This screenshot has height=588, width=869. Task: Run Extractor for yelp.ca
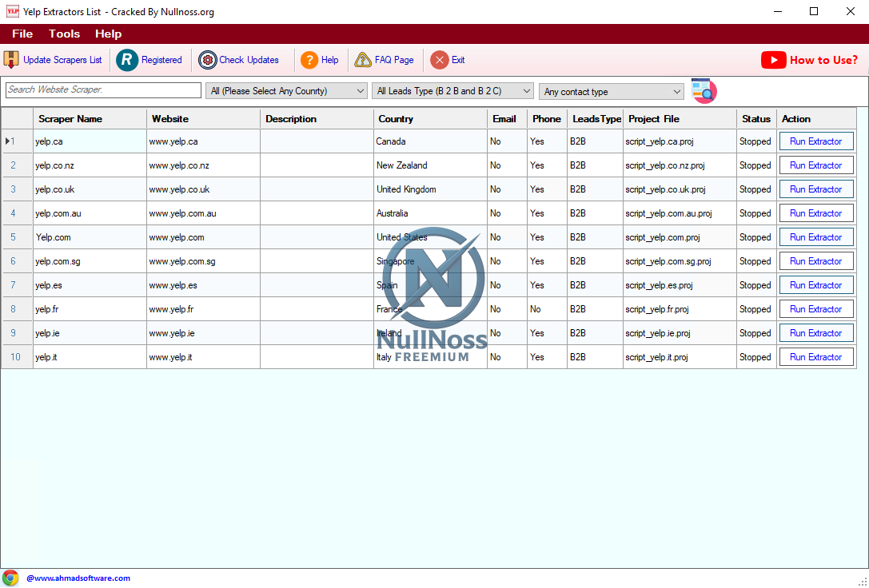coord(815,141)
